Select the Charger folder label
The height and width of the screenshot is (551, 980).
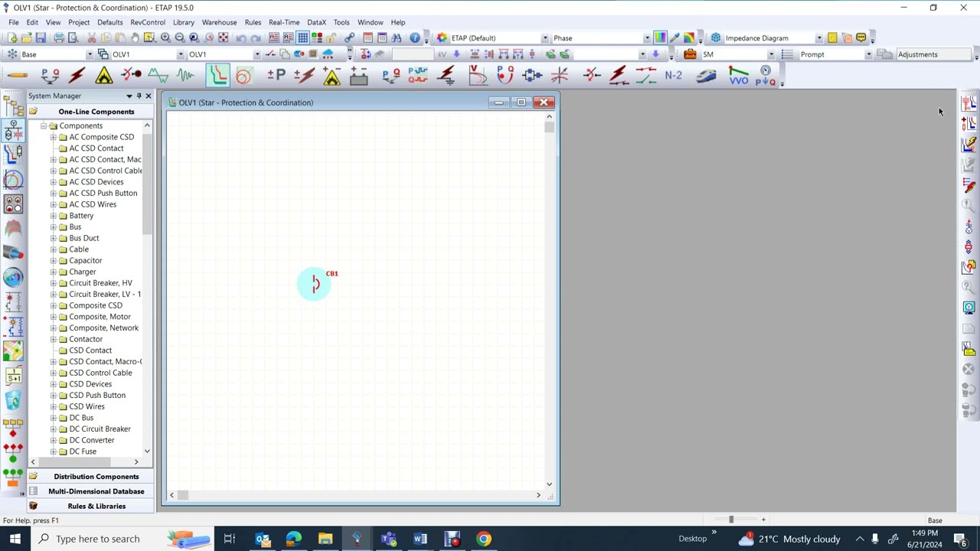point(83,272)
